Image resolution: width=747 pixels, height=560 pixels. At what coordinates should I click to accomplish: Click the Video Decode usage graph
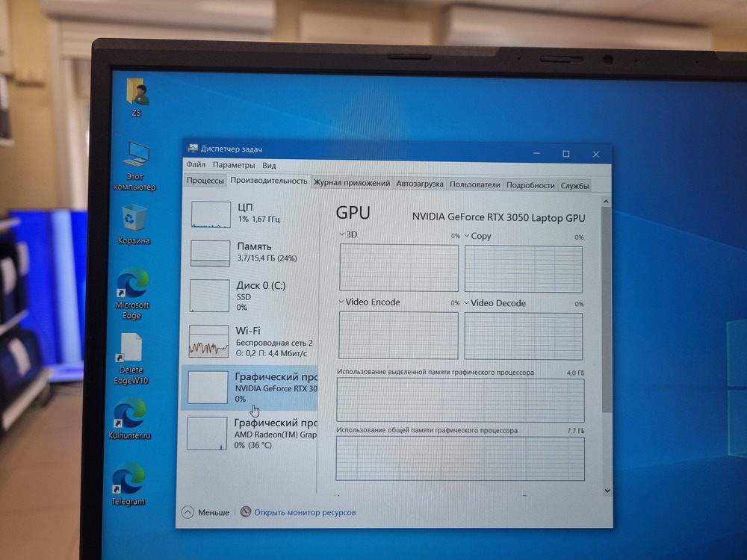click(524, 336)
